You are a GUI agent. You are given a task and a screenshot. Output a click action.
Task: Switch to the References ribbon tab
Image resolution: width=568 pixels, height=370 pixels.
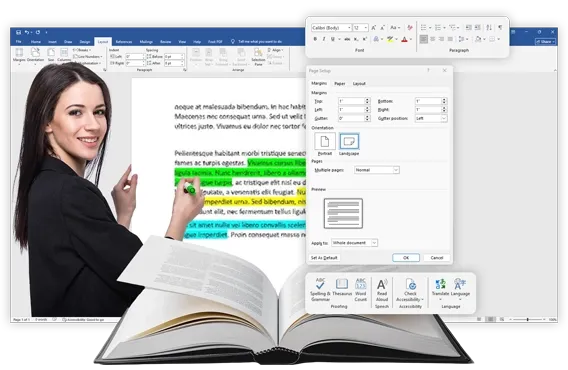124,42
